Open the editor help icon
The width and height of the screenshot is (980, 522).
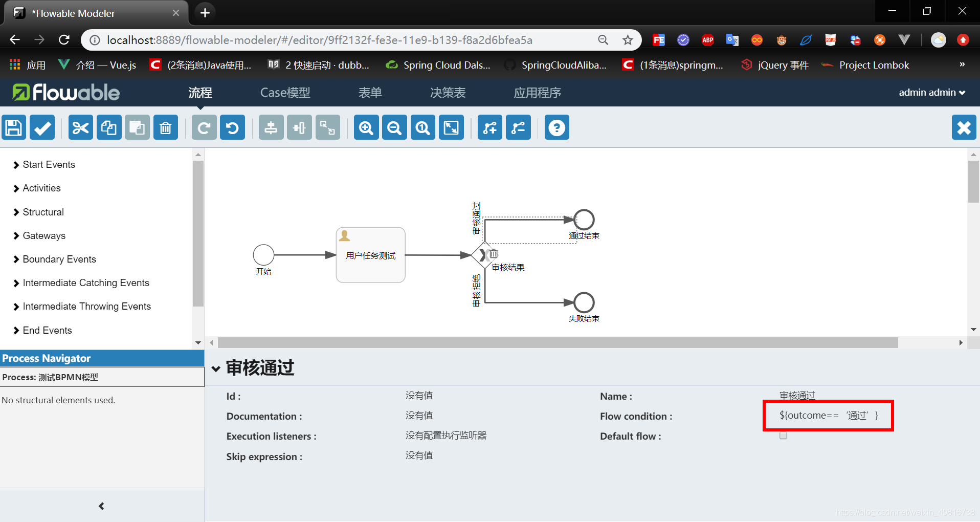tap(556, 127)
